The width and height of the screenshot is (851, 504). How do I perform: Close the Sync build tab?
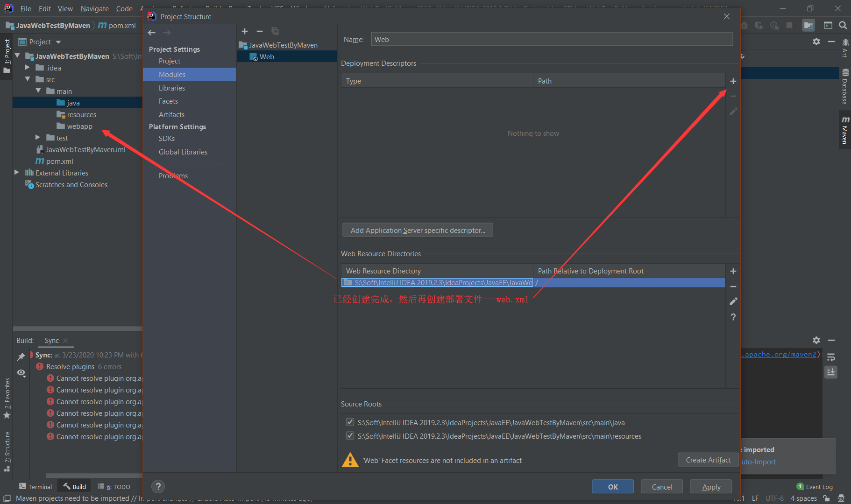pos(65,341)
